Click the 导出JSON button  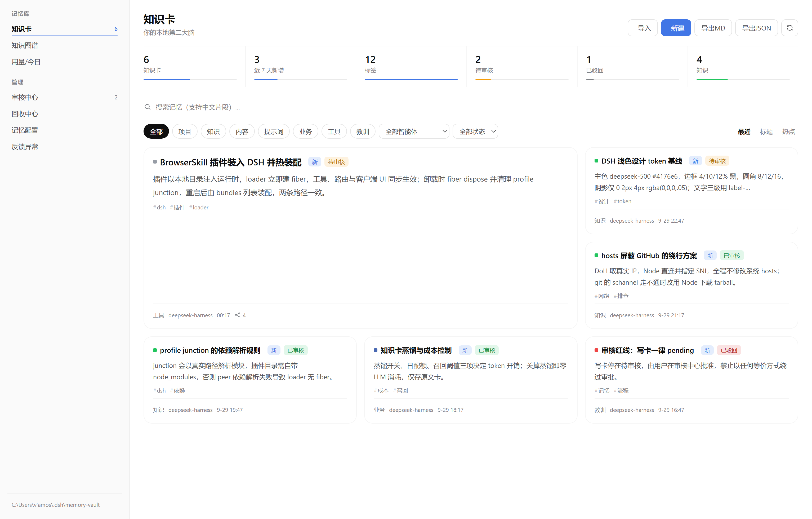pos(756,28)
